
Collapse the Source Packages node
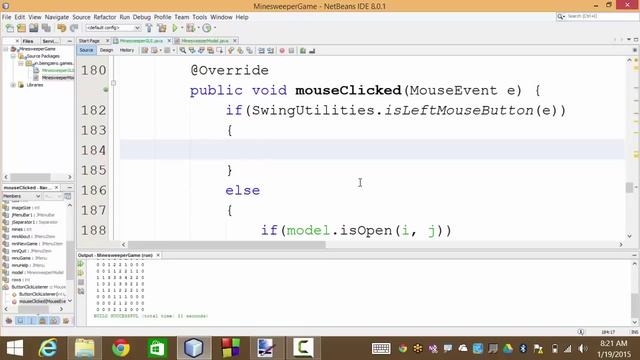tap(13, 56)
